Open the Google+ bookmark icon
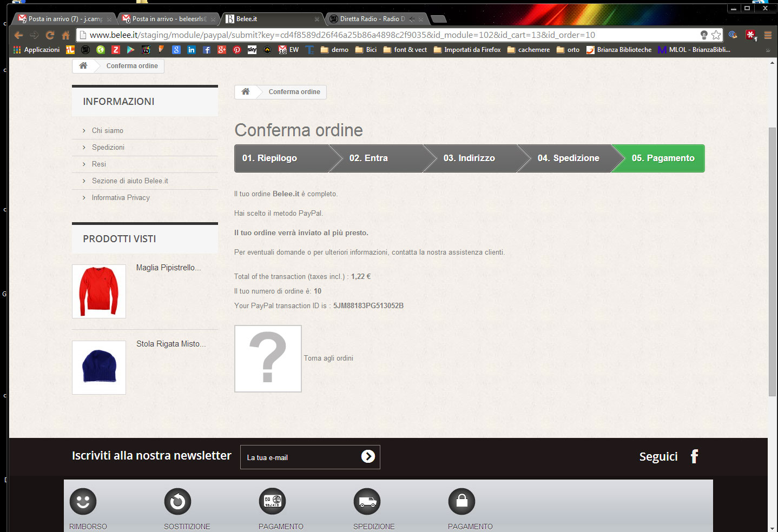Viewport: 778px width, 532px height. pyautogui.click(x=222, y=50)
